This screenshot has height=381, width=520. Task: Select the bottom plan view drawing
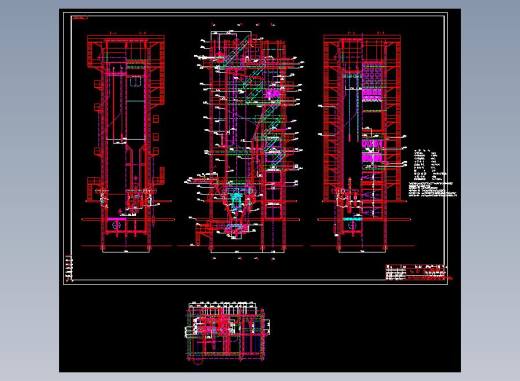click(x=228, y=332)
